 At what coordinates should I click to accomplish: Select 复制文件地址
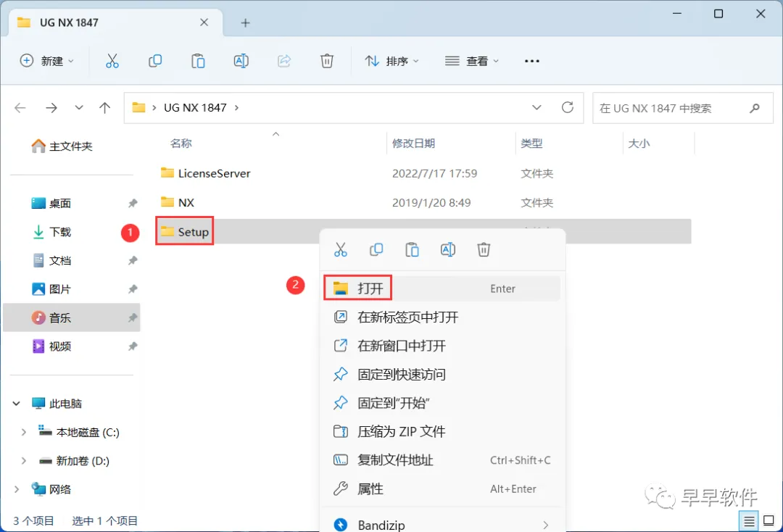pos(442,460)
